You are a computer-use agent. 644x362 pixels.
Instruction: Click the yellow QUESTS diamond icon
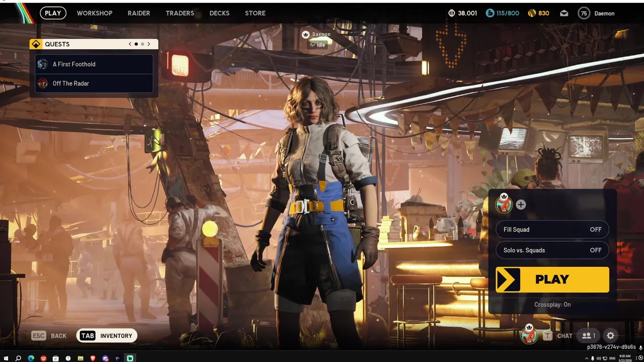[x=36, y=44]
